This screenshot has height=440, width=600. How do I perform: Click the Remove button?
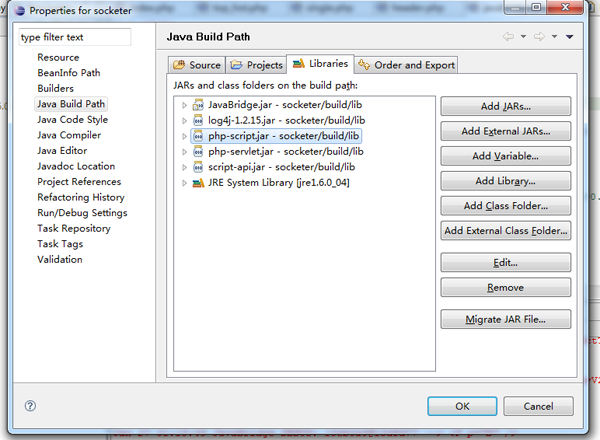505,288
